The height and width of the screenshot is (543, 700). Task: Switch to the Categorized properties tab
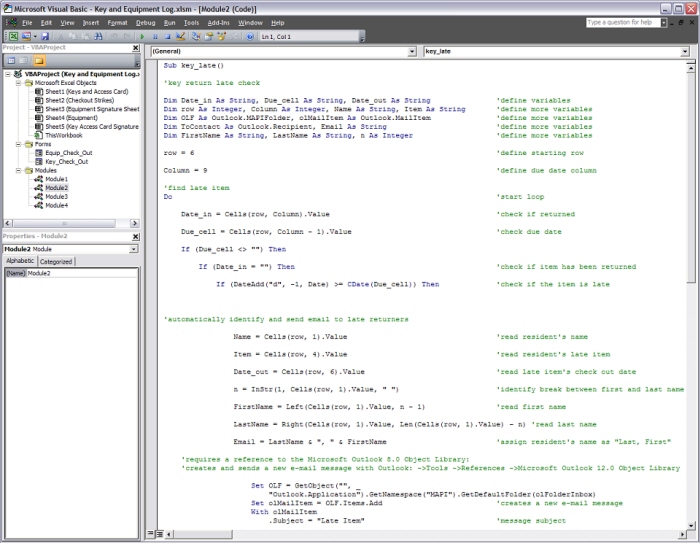(x=56, y=261)
